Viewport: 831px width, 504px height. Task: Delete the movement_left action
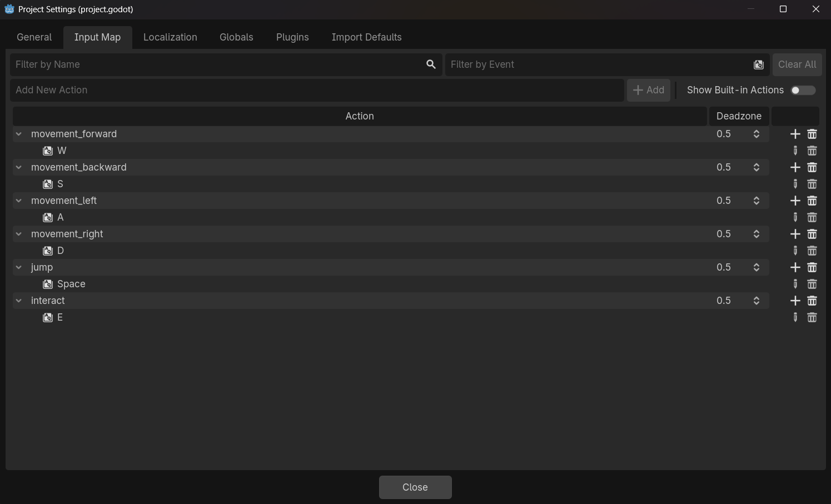coord(812,201)
